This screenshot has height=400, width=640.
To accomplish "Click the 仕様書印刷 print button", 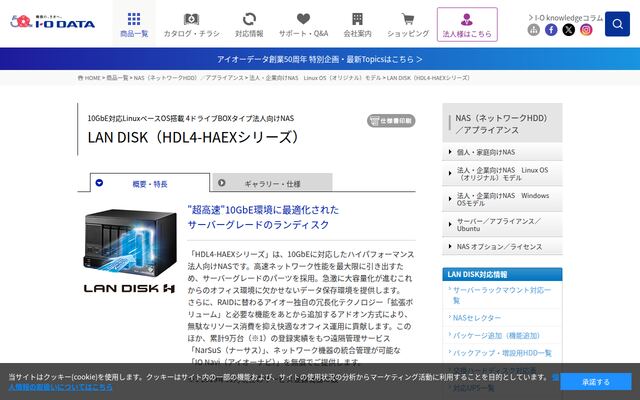I will tap(391, 121).
